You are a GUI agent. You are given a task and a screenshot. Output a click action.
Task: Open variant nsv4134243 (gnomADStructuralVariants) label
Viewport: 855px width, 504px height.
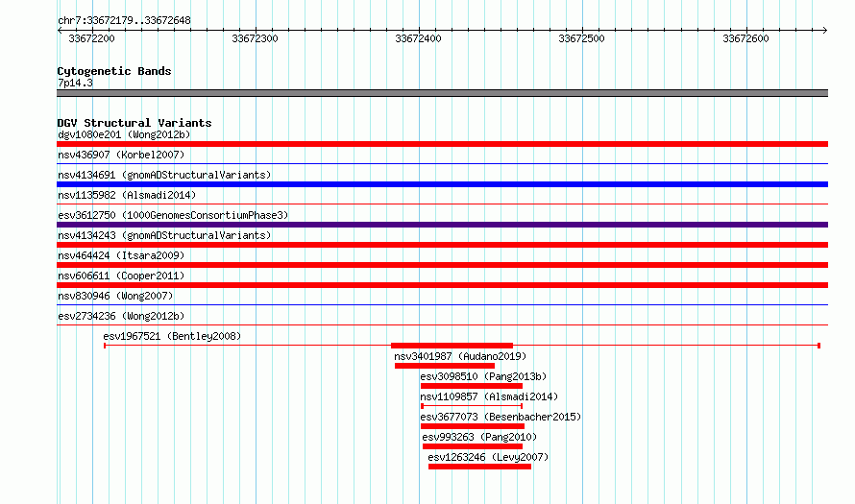tap(164, 235)
